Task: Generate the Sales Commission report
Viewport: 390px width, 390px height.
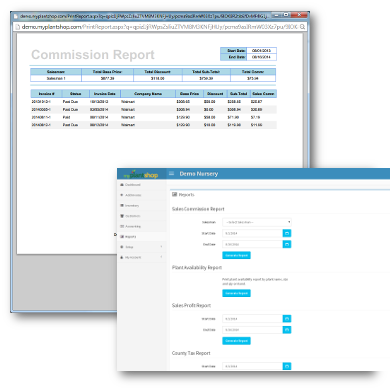Action: 236,255
